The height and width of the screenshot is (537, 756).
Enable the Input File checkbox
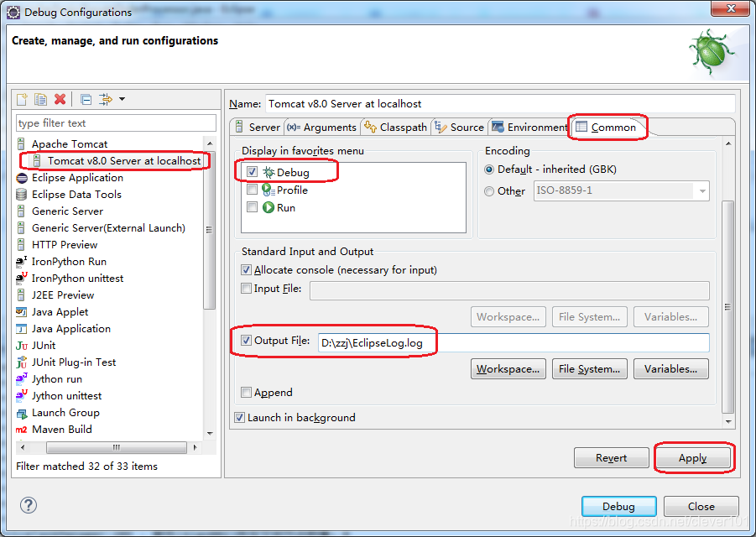(247, 289)
